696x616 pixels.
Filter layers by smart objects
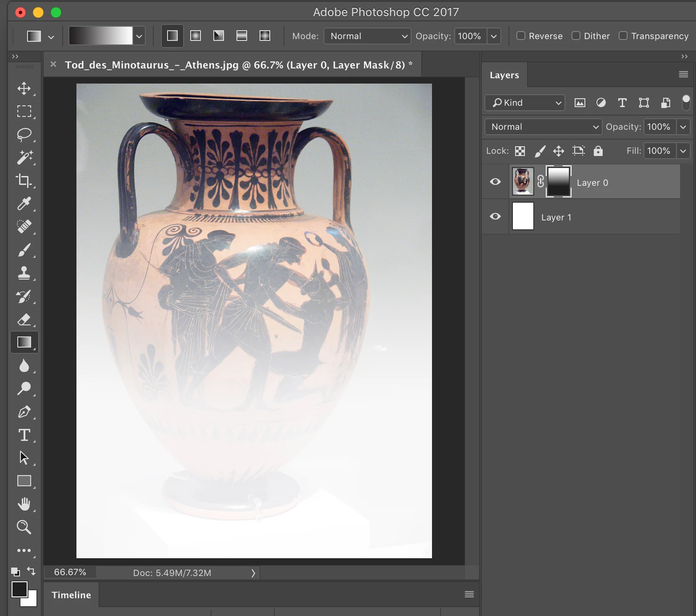click(665, 103)
